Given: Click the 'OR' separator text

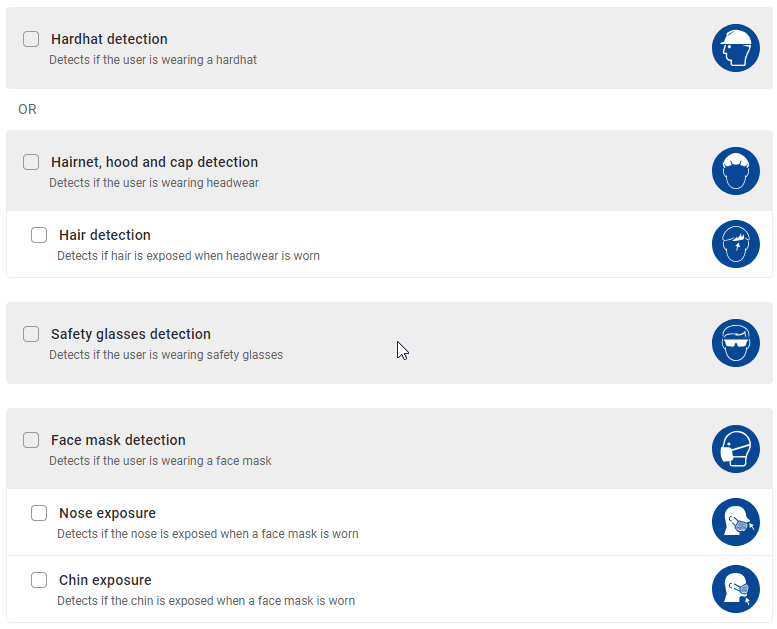Looking at the screenshot, I should (27, 109).
